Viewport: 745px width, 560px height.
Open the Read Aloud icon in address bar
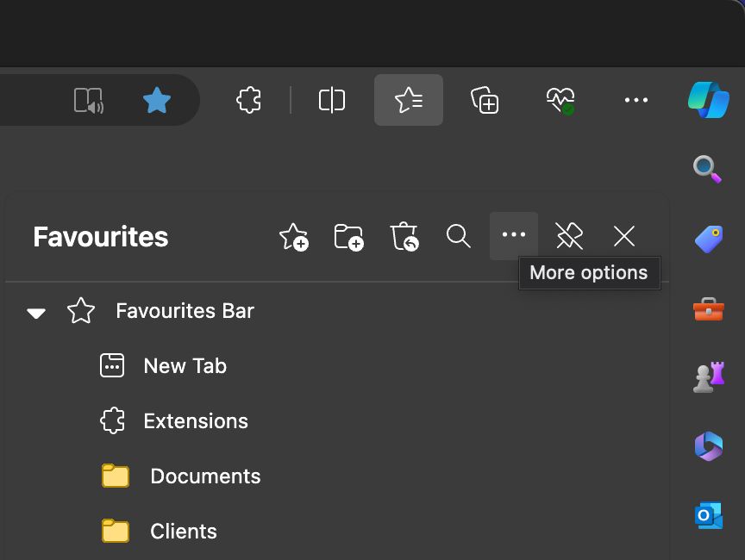pyautogui.click(x=89, y=100)
